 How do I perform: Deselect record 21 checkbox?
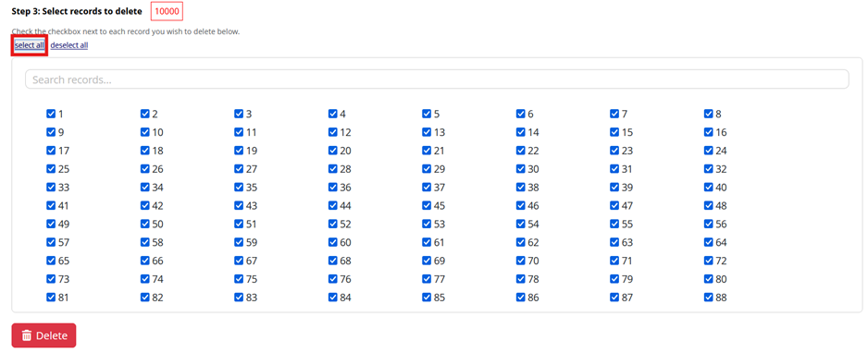click(427, 151)
